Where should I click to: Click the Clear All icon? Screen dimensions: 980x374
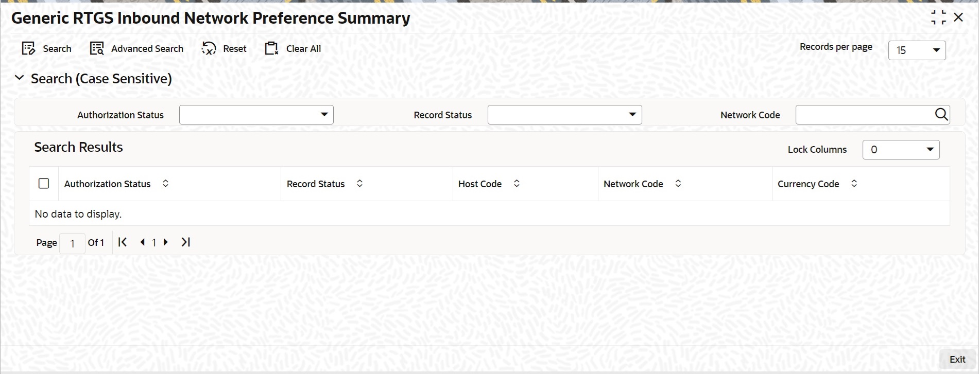point(271,48)
